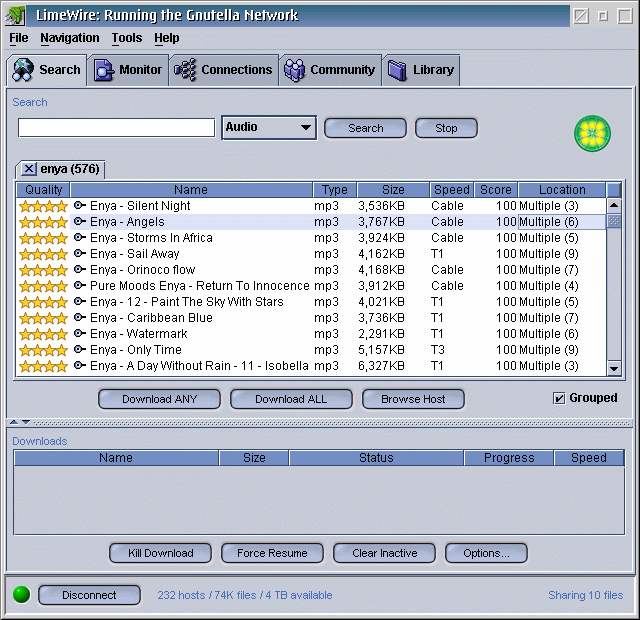Screen dimensions: 640x620
Task: Open the File menu
Action: 19,38
